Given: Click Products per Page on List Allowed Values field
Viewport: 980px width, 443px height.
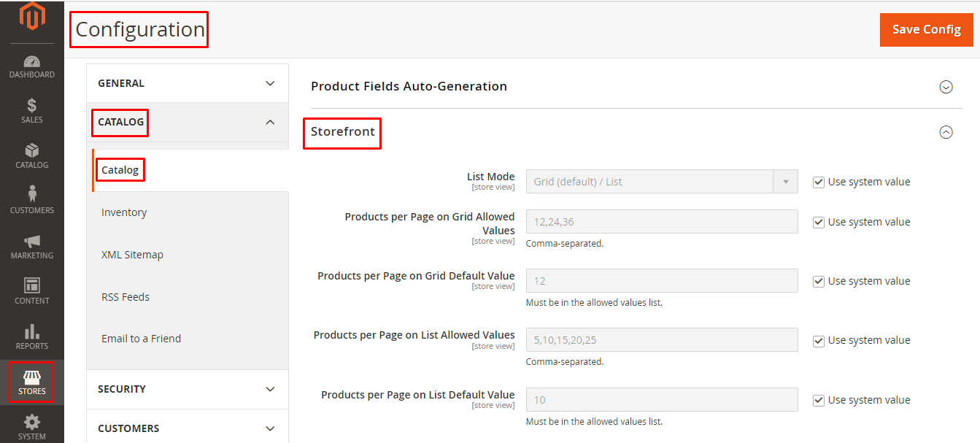Looking at the screenshot, I should (662, 340).
